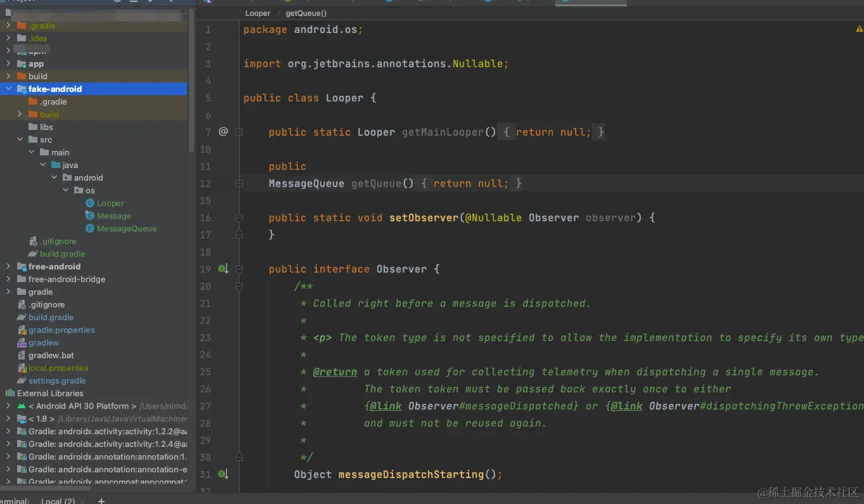Screen dimensions: 864x504
Task: Toggle code folding for getMainLooper on line 7
Action: pos(240,132)
